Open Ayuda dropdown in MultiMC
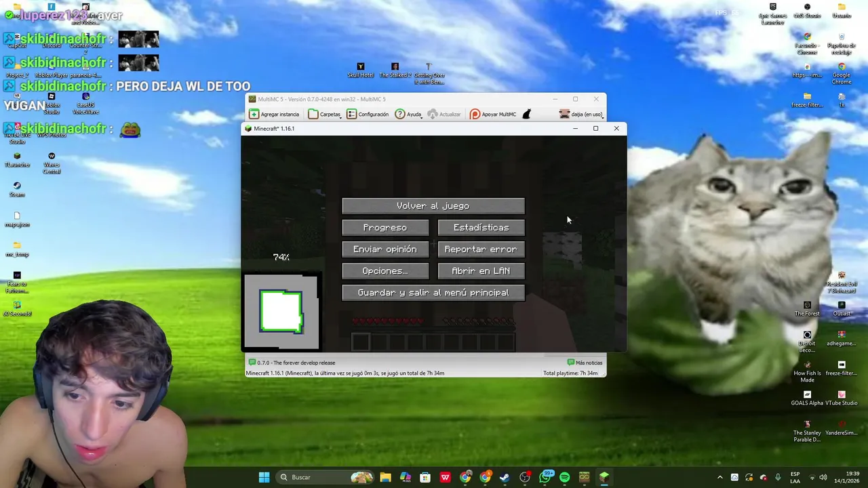The width and height of the screenshot is (868, 488). coord(408,114)
